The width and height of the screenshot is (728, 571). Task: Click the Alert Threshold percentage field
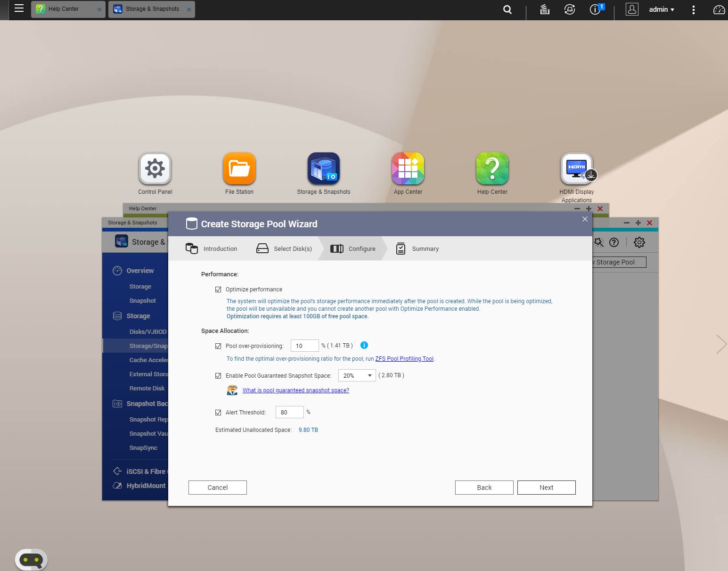[289, 412]
